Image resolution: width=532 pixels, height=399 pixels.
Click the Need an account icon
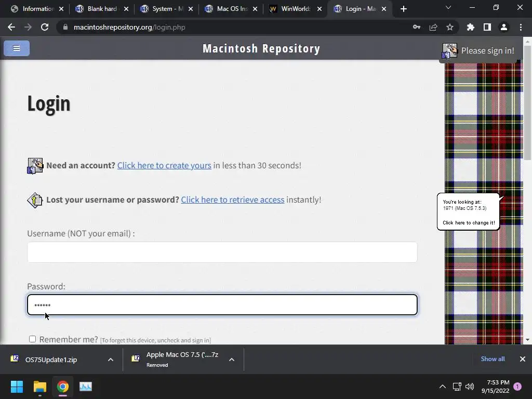(x=35, y=166)
